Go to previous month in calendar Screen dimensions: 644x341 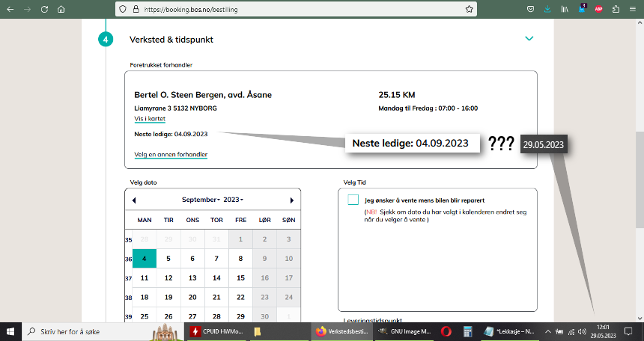134,200
